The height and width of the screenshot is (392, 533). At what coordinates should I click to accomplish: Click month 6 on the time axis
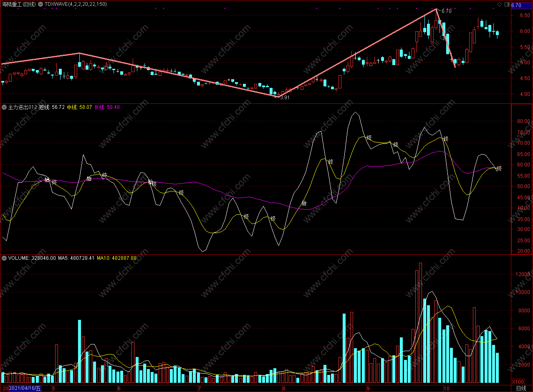tap(119, 388)
